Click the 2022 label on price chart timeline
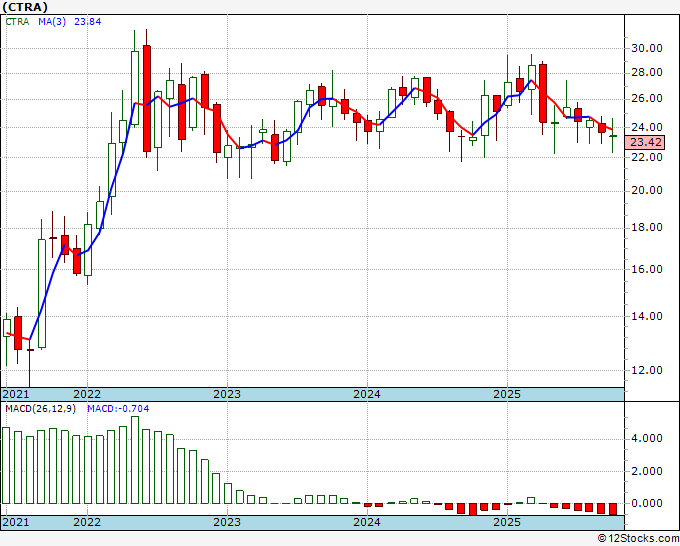Viewport: 680px width, 546px height. 87,394
